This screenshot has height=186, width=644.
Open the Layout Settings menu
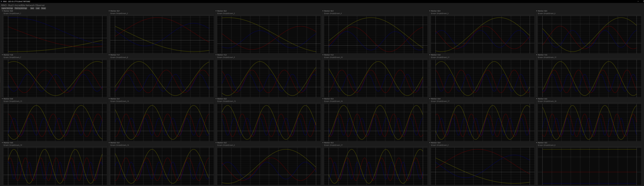(7, 8)
